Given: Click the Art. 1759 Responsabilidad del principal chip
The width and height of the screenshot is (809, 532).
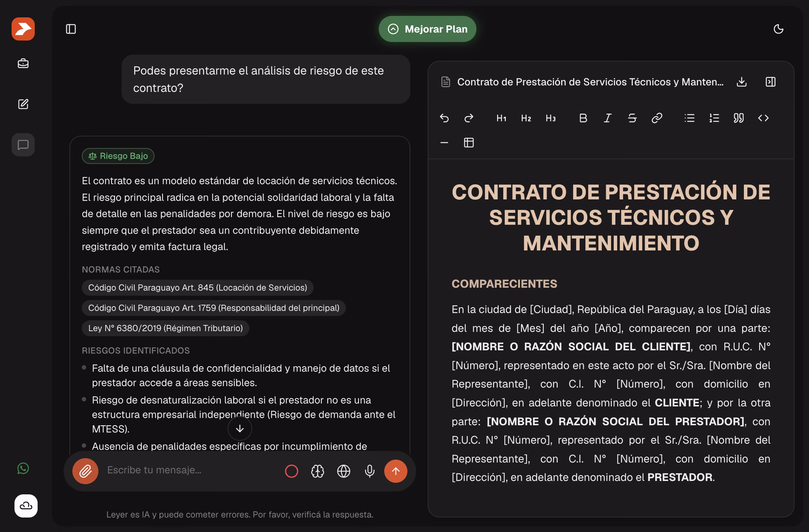Looking at the screenshot, I should (x=214, y=308).
